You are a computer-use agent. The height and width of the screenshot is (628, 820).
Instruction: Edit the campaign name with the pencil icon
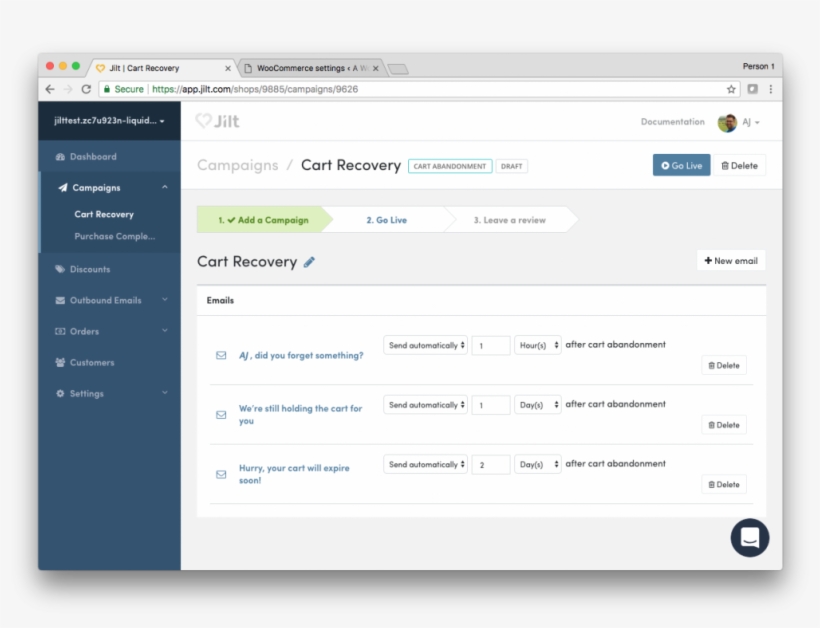pyautogui.click(x=309, y=261)
